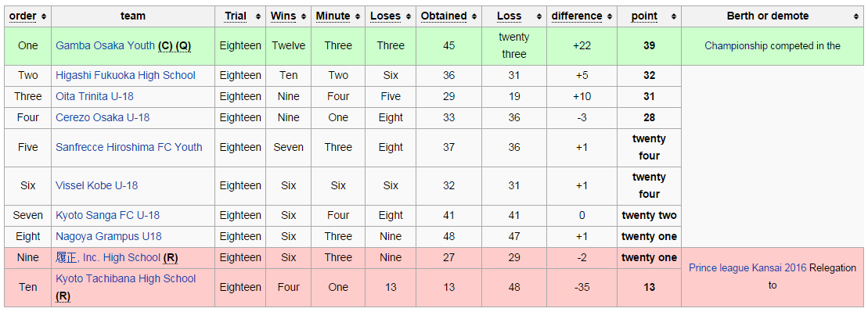Sort by Loss column arrows
The width and height of the screenshot is (868, 312).
click(x=540, y=16)
